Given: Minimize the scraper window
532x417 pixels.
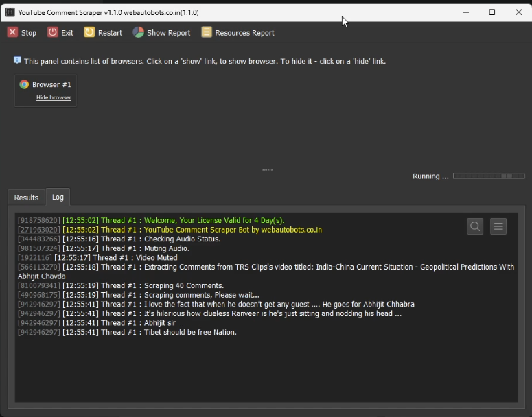Looking at the screenshot, I should point(465,12).
